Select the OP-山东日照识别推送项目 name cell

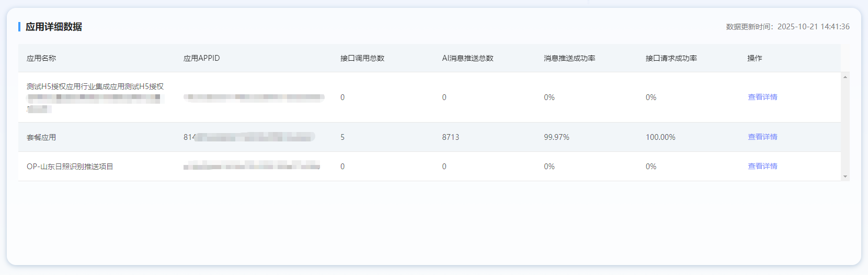click(x=70, y=167)
